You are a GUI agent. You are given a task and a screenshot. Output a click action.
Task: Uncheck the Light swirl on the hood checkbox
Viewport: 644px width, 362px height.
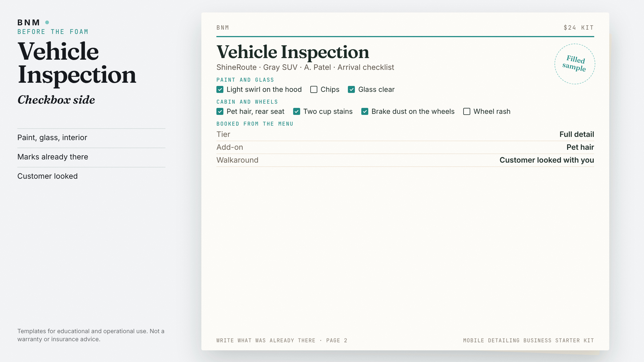tap(220, 89)
